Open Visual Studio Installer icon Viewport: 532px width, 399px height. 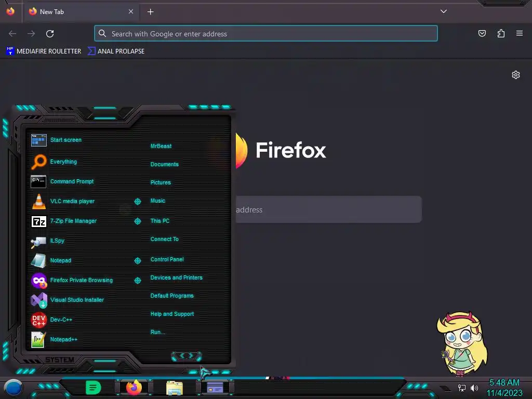38,300
